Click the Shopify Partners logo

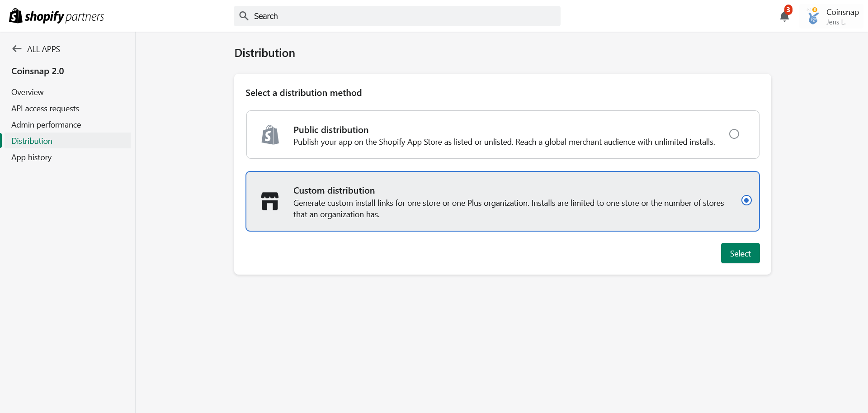pyautogui.click(x=57, y=16)
